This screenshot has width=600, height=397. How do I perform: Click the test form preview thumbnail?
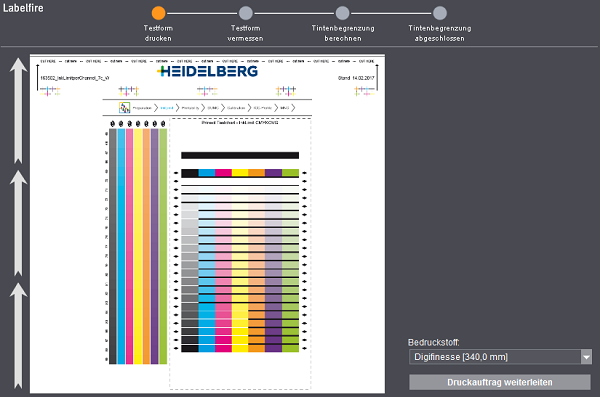pos(207,224)
